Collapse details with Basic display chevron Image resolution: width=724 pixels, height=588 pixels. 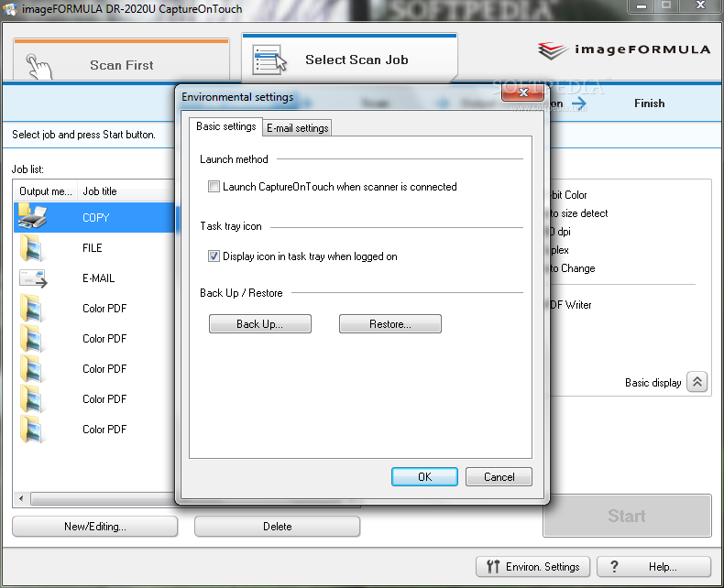[x=697, y=382]
